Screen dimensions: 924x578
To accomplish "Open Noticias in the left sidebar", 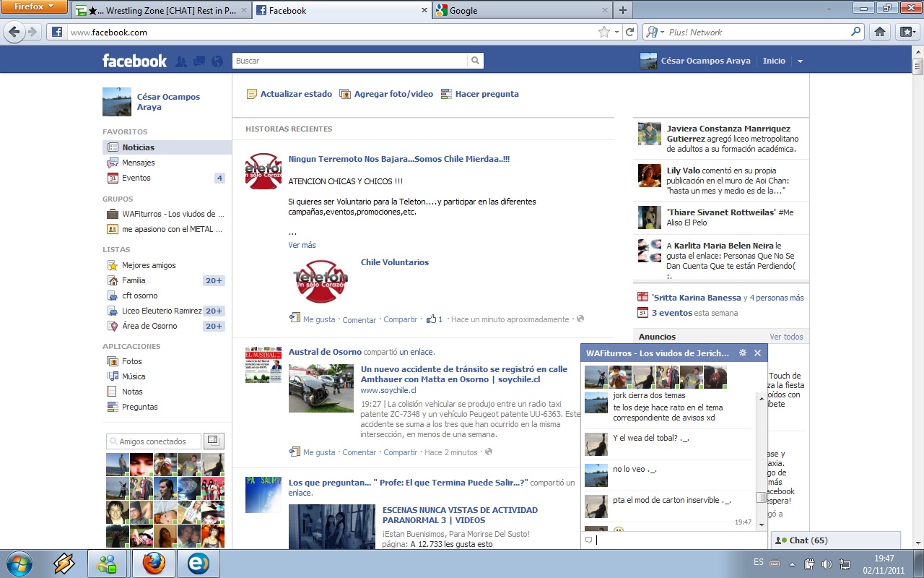I will (x=167, y=147).
